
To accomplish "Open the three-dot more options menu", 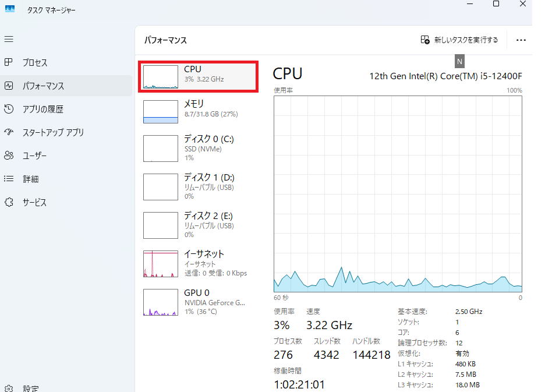I will [x=521, y=40].
